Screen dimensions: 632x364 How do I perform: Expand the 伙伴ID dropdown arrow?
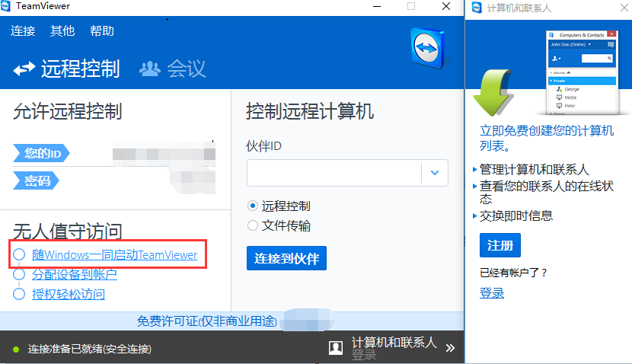(x=435, y=173)
